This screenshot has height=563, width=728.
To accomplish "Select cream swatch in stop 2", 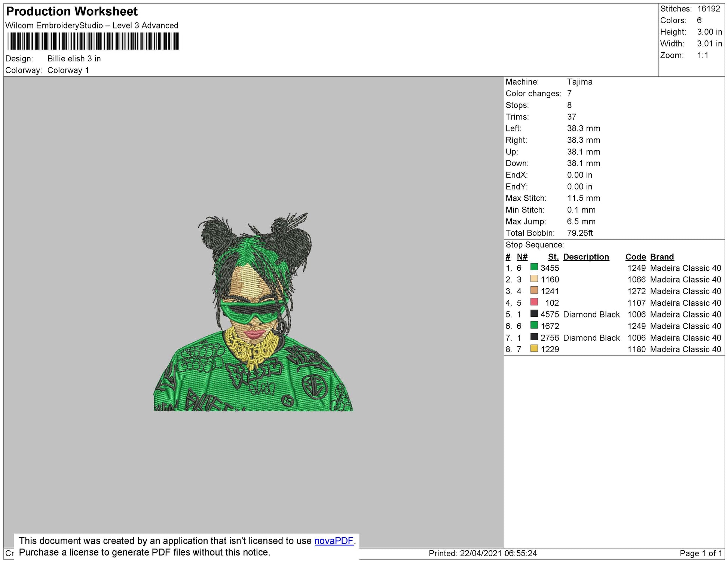I will pyautogui.click(x=534, y=279).
